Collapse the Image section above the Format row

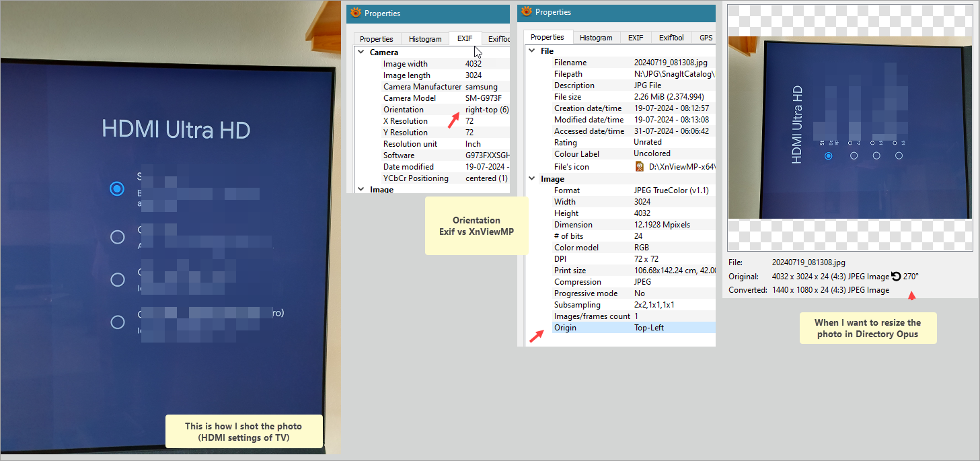(531, 179)
